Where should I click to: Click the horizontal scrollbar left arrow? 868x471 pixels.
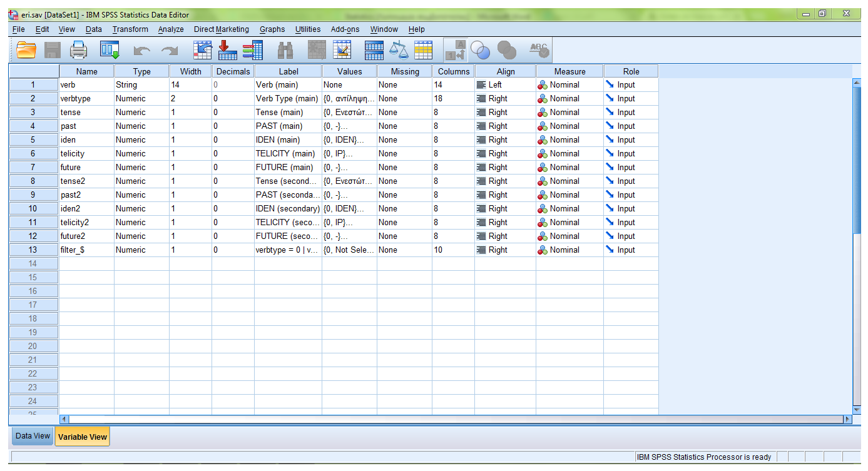(x=64, y=419)
